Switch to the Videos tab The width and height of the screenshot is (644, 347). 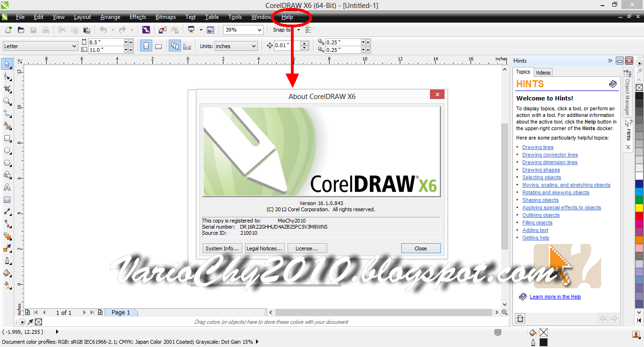click(x=543, y=73)
